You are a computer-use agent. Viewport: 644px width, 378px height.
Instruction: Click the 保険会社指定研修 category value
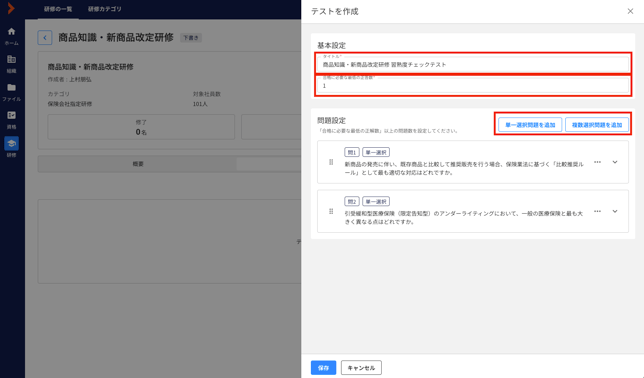(x=70, y=104)
